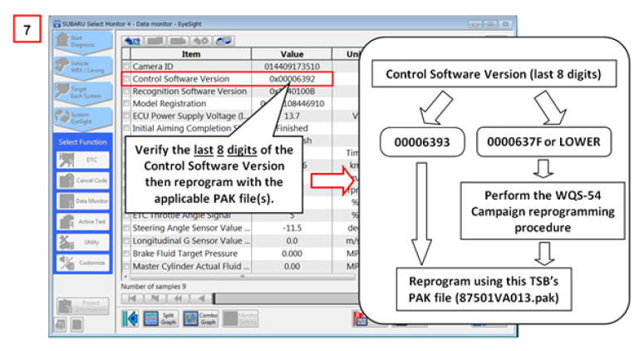
Task: Sort by the Value column header
Action: 292,53
